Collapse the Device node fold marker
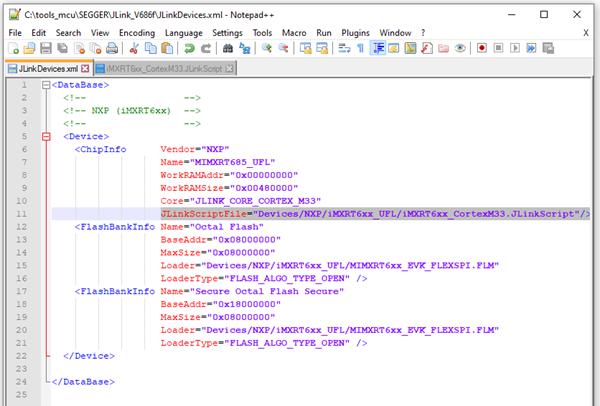 click(46, 137)
